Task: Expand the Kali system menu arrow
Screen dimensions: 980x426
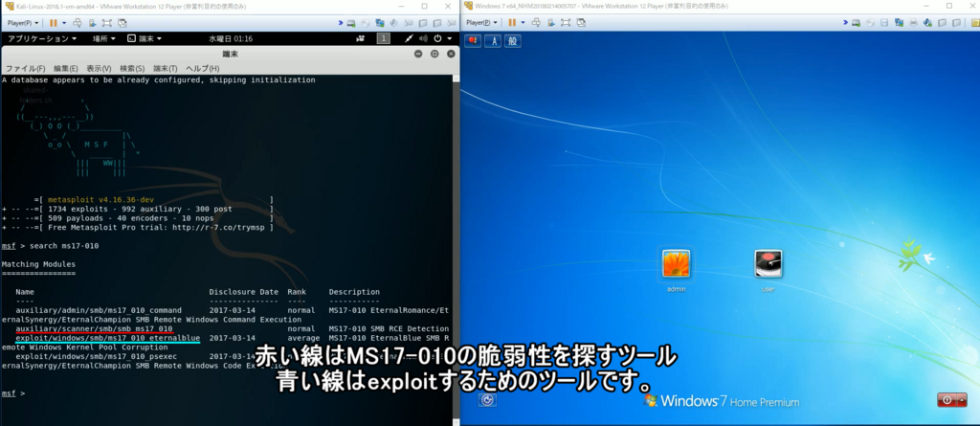Action: pyautogui.click(x=449, y=39)
